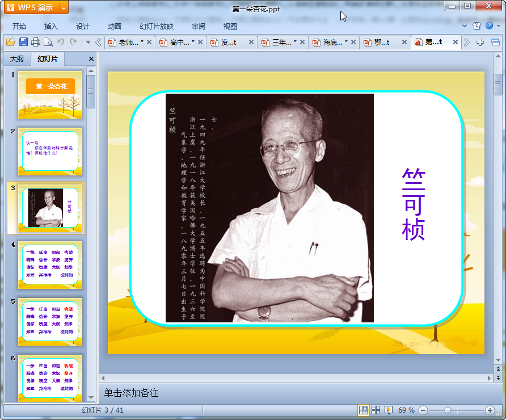Image resolution: width=506 pixels, height=420 pixels.
Task: Close the active 第...t document tab
Action: click(x=456, y=42)
